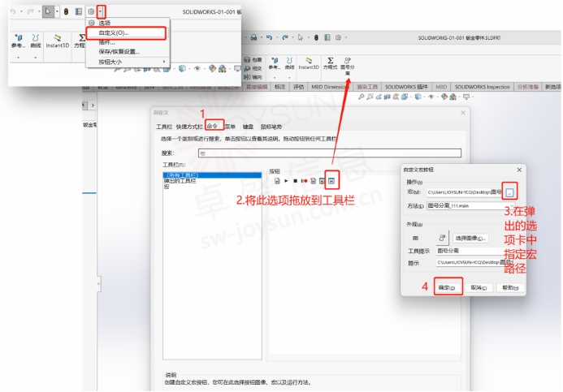Choose 选项 in the gear dropdown menu
Viewport: 563px width, 392px height.
click(105, 23)
